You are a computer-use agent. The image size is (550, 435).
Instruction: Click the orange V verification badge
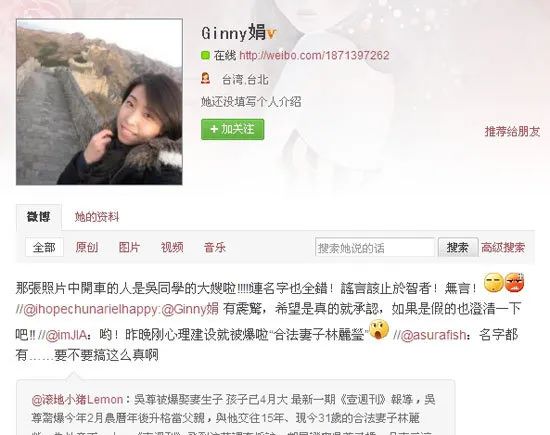(271, 34)
